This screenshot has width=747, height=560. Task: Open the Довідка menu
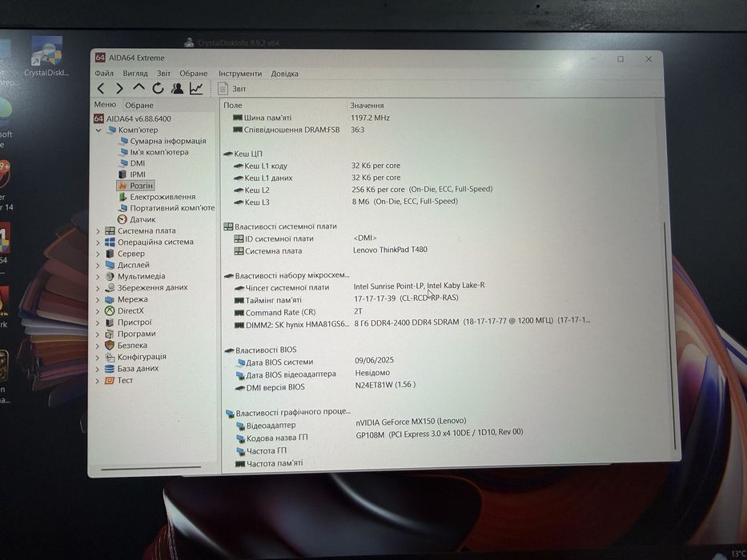(x=284, y=74)
